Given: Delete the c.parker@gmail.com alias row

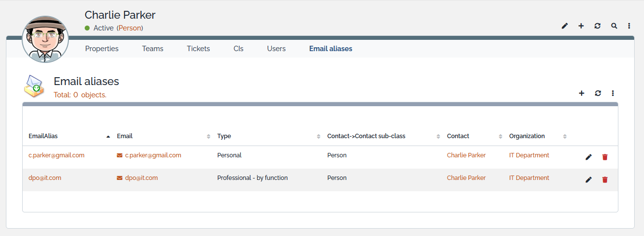Looking at the screenshot, I should [x=605, y=157].
